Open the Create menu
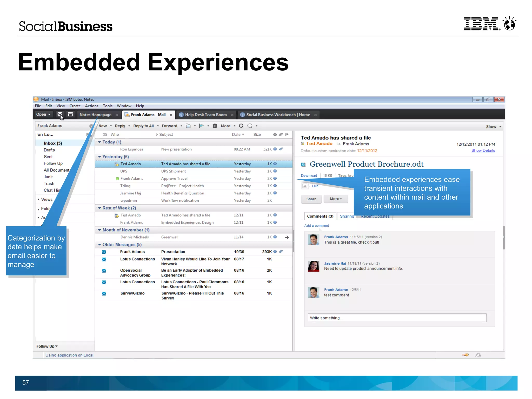The height and width of the screenshot is (399, 532). (75, 106)
